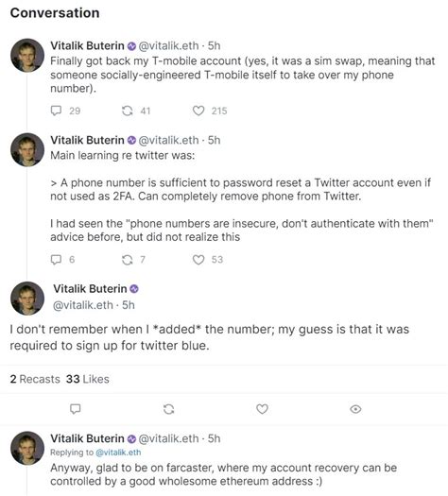This screenshot has width=448, height=496.
Task: Open the farcaster account recovery reply
Action: (223, 474)
